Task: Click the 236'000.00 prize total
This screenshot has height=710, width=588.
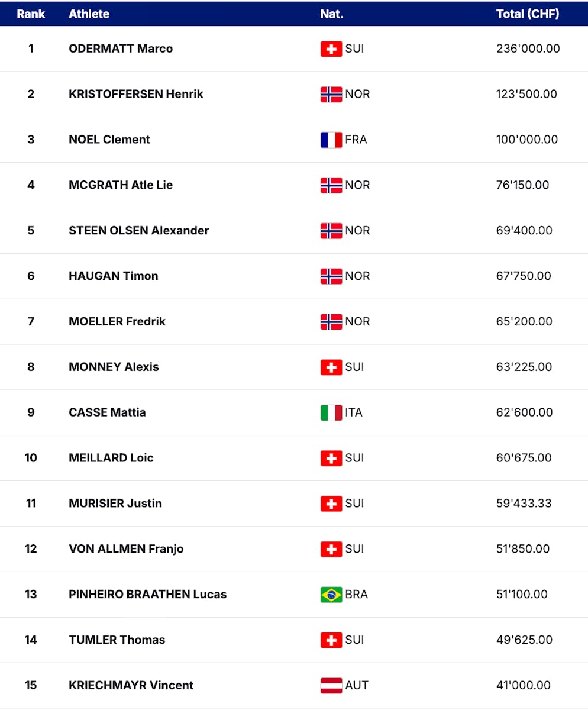Action: [528, 49]
